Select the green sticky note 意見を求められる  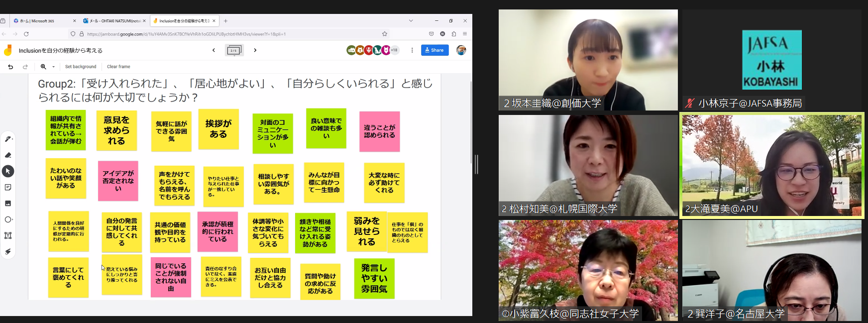pos(116,130)
